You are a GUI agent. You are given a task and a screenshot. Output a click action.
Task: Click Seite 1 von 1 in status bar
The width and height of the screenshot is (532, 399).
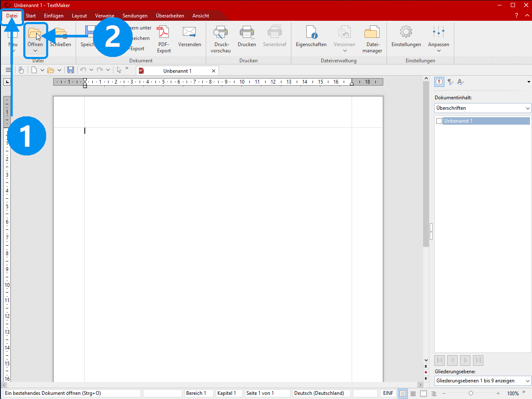pyautogui.click(x=267, y=393)
